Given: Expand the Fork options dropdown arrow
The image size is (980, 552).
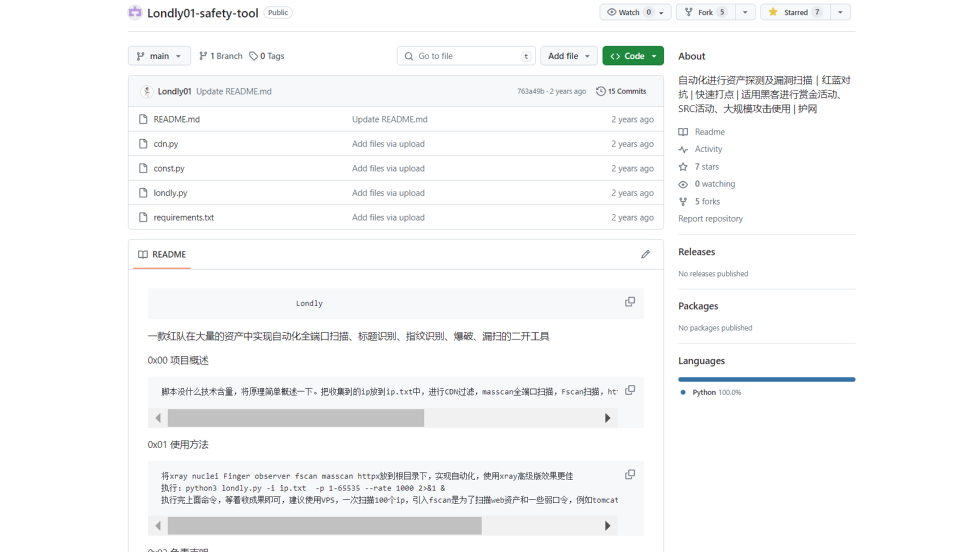Looking at the screenshot, I should pos(745,12).
